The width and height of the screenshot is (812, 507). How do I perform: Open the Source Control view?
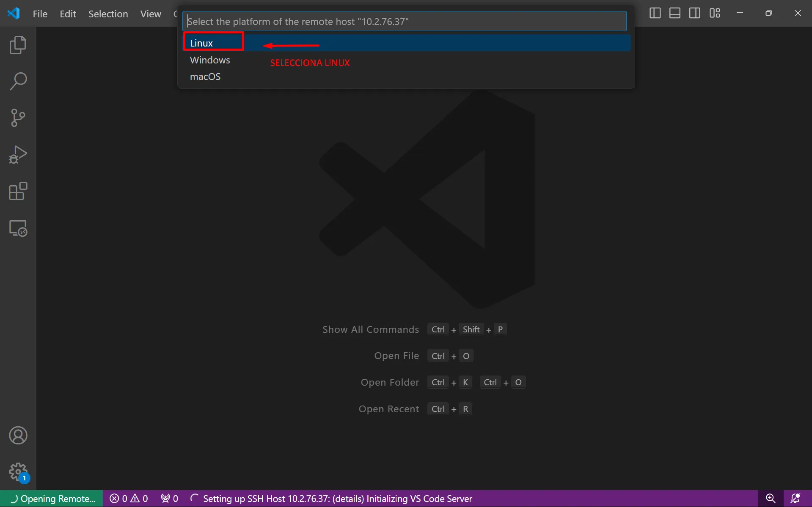18,118
